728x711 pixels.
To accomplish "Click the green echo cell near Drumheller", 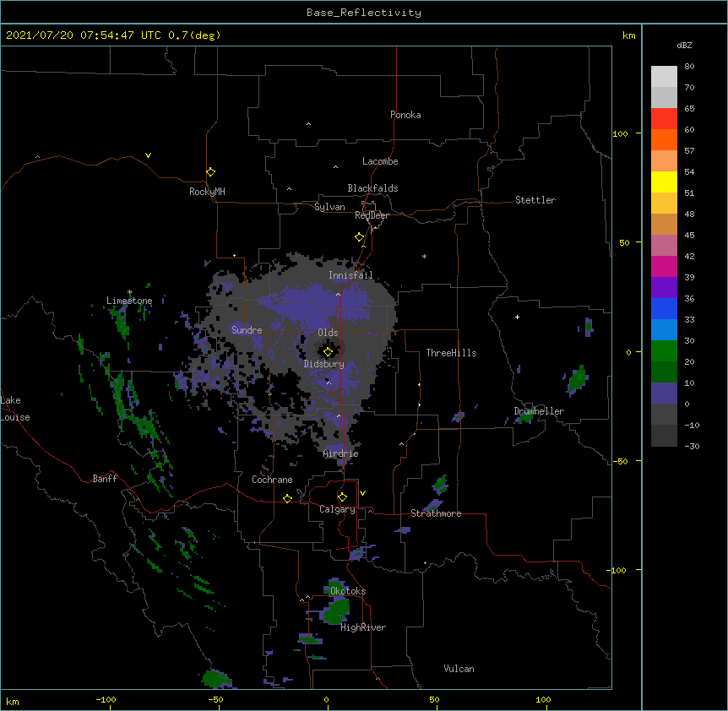I will coord(526,417).
